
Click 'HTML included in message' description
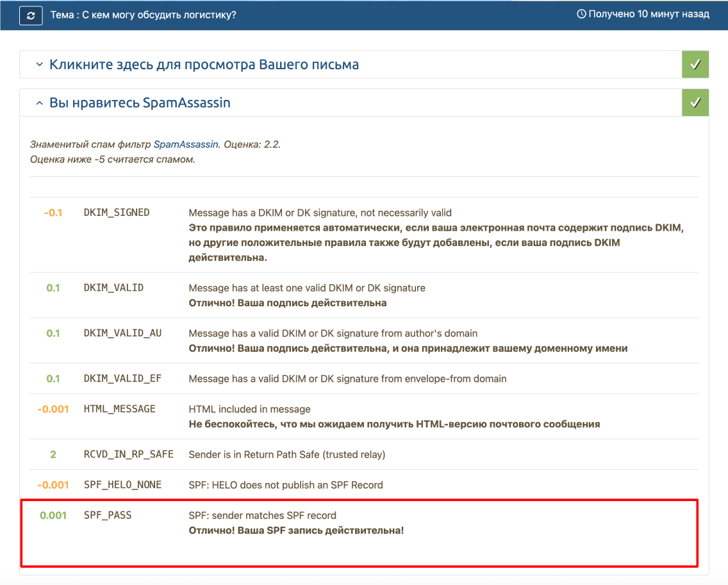coord(249,409)
